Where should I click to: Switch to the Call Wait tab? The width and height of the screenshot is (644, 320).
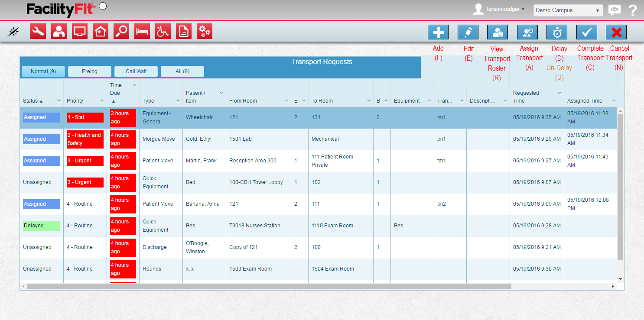pyautogui.click(x=136, y=71)
